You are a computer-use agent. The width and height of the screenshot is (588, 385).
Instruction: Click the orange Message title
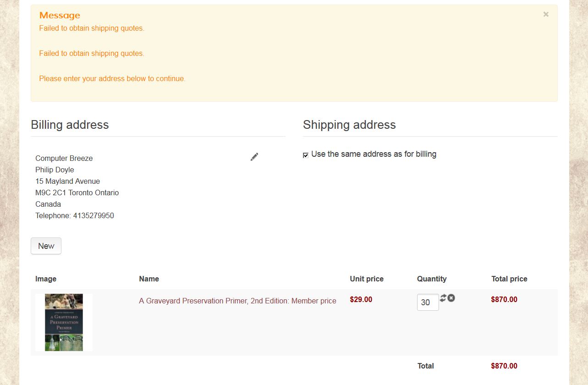[x=60, y=16]
